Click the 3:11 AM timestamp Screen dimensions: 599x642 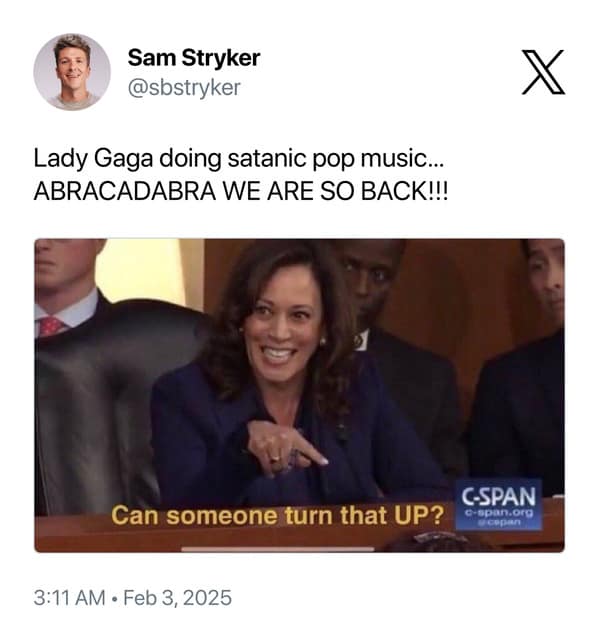(x=70, y=598)
